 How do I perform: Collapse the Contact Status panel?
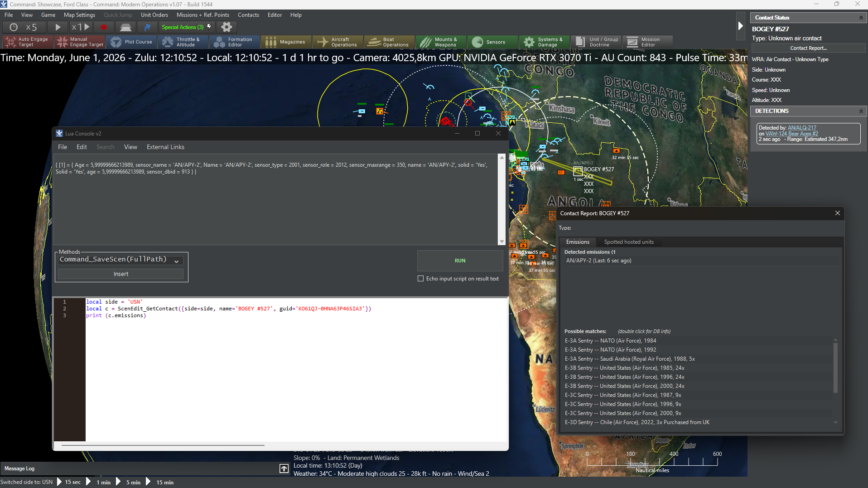(x=861, y=18)
